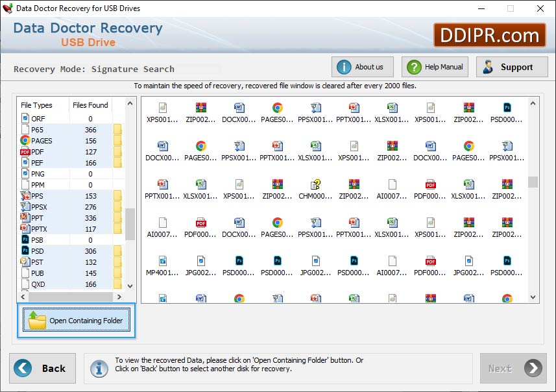Screen dimensions: 556x392
Task: Click the 117 count for PPTX
Action: tap(90, 229)
